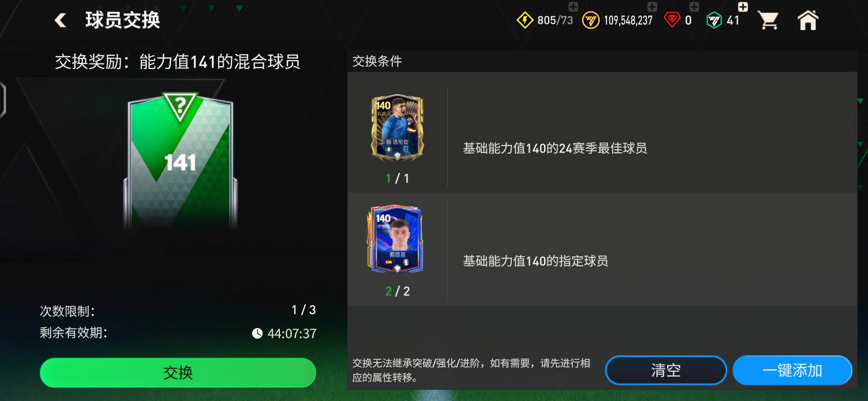
Task: Open the shopping cart store
Action: 768,21
